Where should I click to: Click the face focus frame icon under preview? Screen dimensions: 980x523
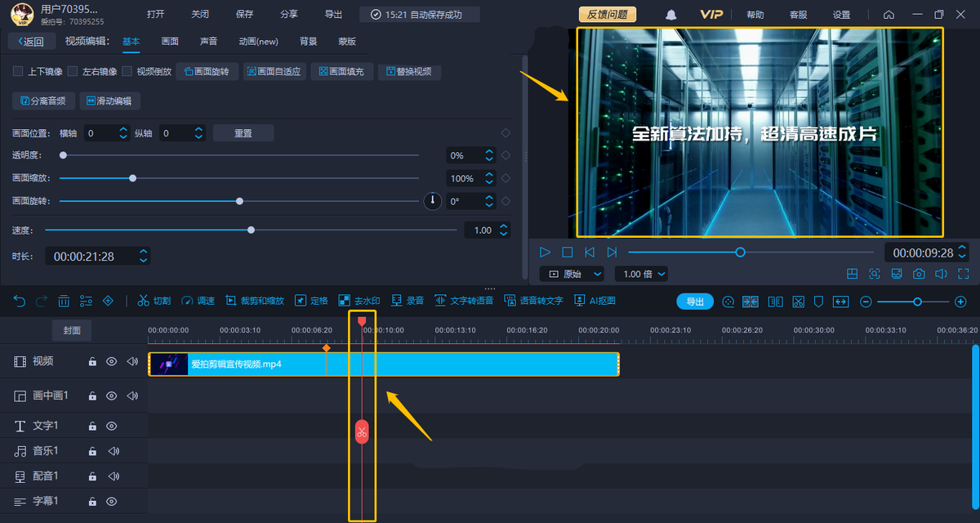(x=874, y=274)
